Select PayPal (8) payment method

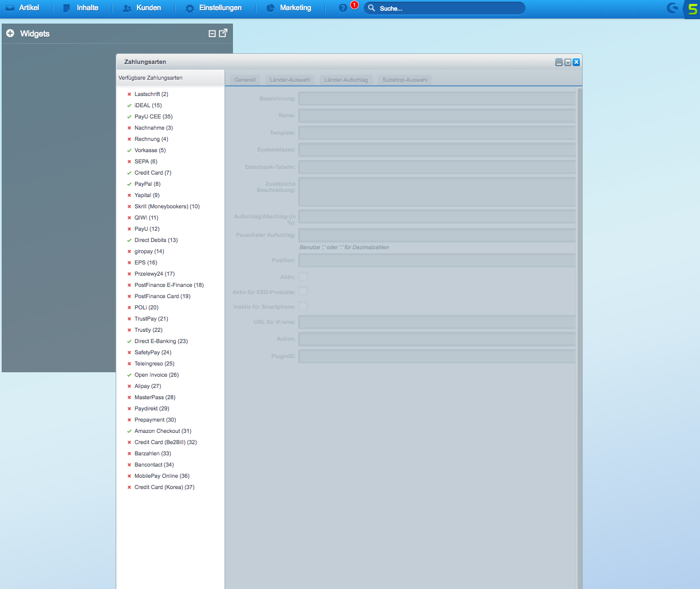147,184
